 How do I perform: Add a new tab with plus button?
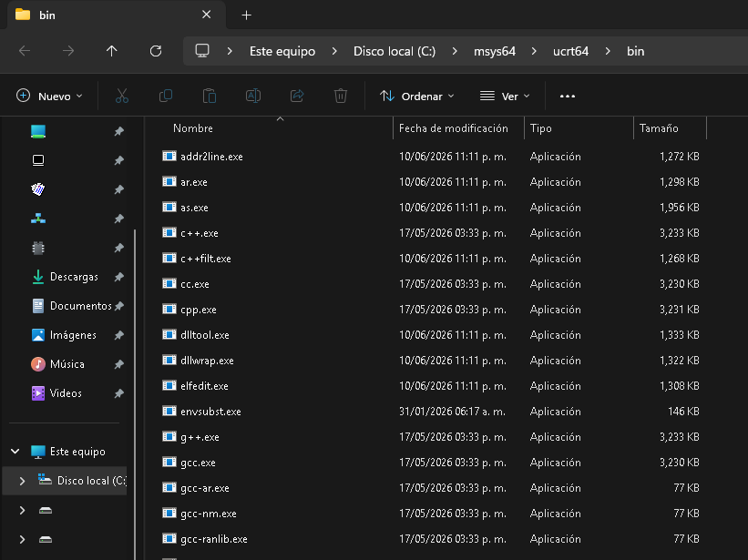246,15
